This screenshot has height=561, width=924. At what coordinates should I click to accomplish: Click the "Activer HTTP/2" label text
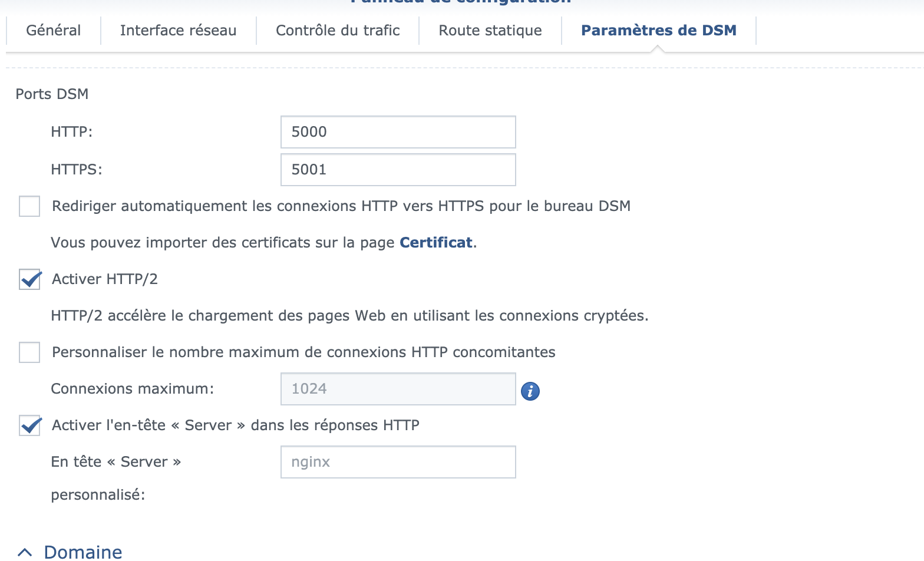(x=105, y=279)
